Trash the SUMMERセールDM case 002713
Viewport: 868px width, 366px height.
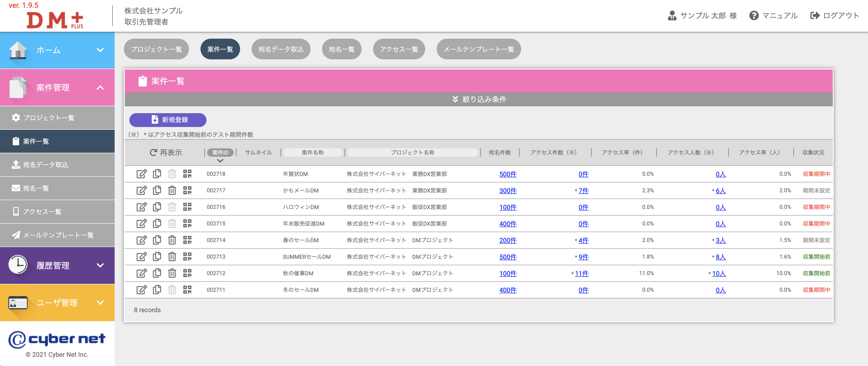pyautogui.click(x=172, y=256)
